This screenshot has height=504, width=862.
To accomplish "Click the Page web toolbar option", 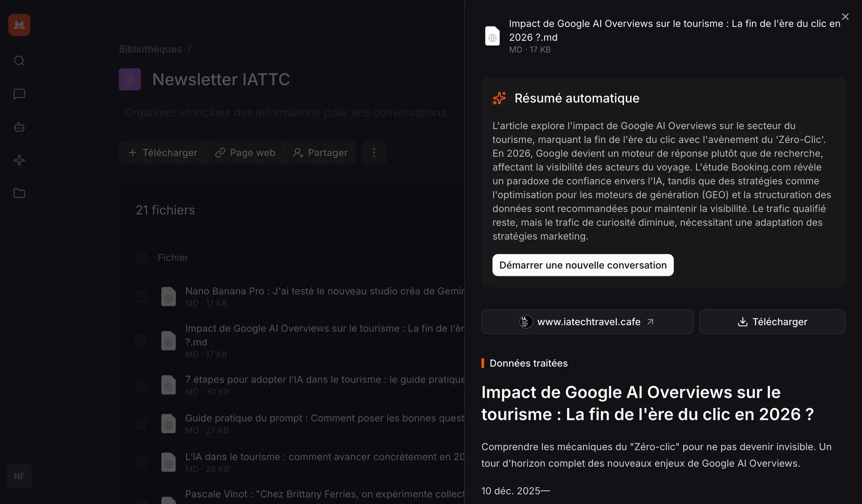I will pyautogui.click(x=245, y=153).
